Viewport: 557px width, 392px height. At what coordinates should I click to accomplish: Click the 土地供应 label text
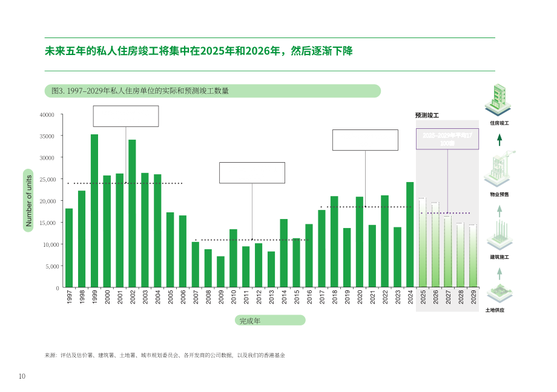(495, 310)
